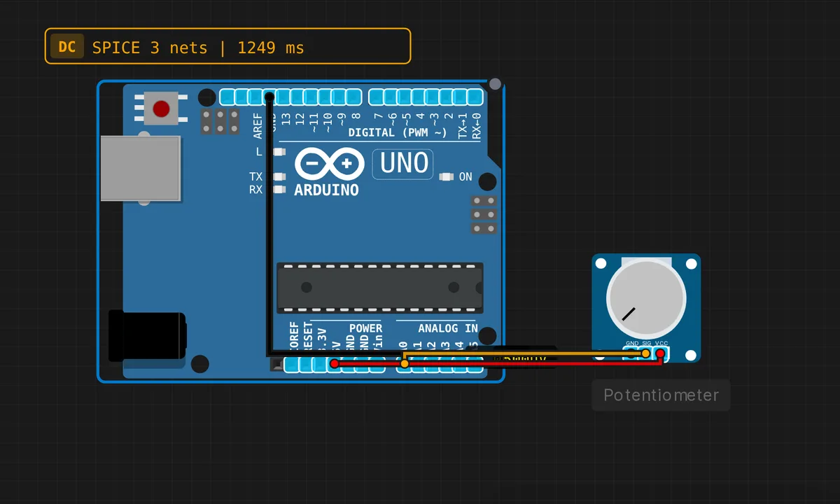Click the UNO board label
Image resolution: width=840 pixels, height=504 pixels.
pyautogui.click(x=403, y=164)
